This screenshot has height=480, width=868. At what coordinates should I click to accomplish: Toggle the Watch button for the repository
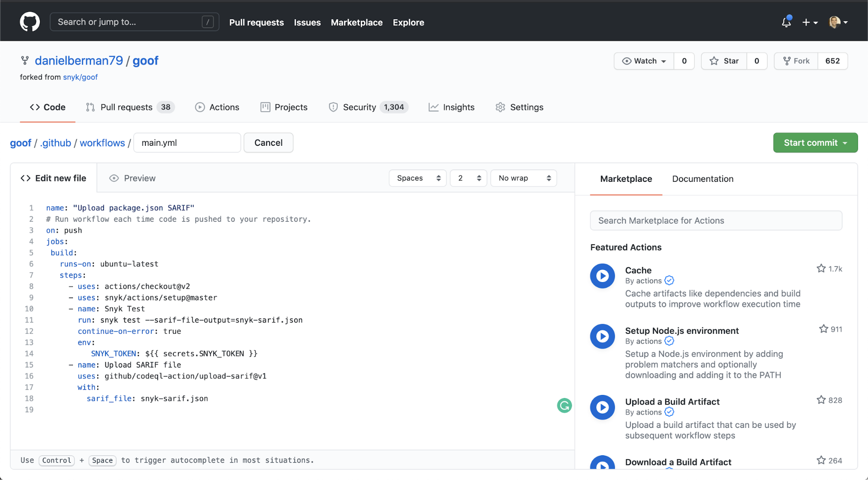[644, 61]
